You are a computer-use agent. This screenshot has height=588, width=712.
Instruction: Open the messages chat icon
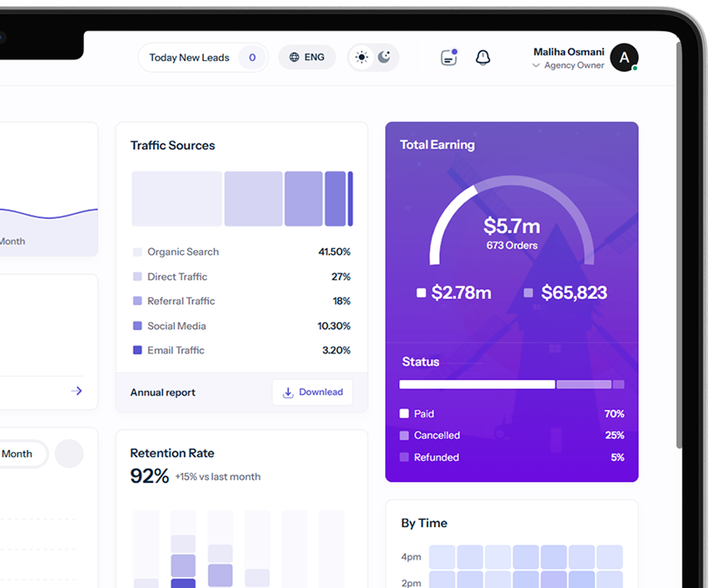(x=449, y=58)
